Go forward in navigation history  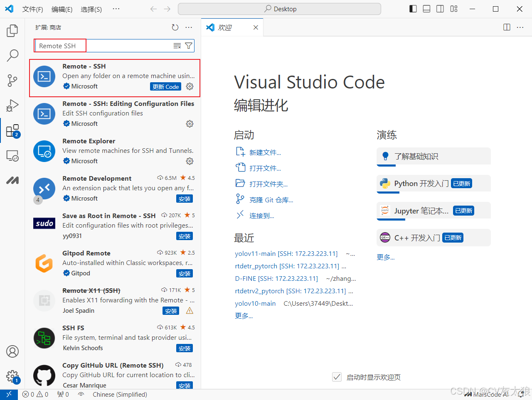(167, 9)
